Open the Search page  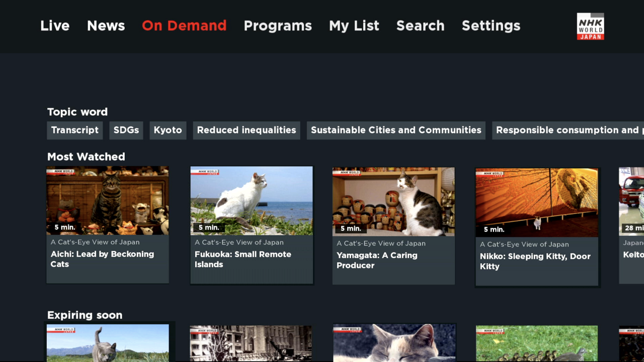(420, 26)
